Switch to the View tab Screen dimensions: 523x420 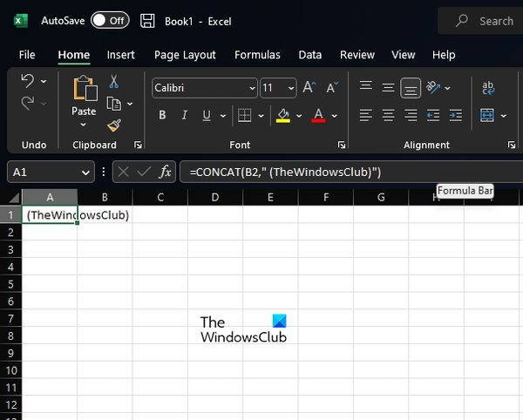point(404,55)
